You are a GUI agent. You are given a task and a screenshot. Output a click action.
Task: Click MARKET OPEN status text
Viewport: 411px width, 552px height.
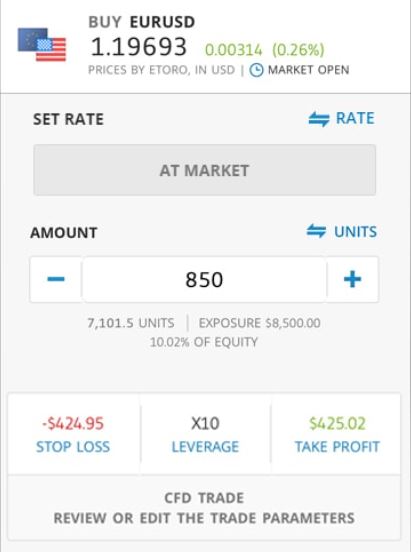[309, 70]
